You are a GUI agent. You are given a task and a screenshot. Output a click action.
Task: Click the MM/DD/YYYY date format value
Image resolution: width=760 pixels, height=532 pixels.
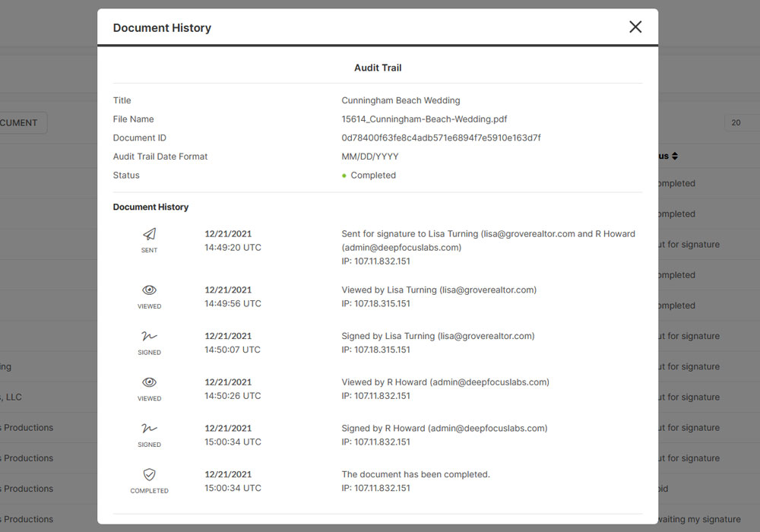[x=370, y=157]
